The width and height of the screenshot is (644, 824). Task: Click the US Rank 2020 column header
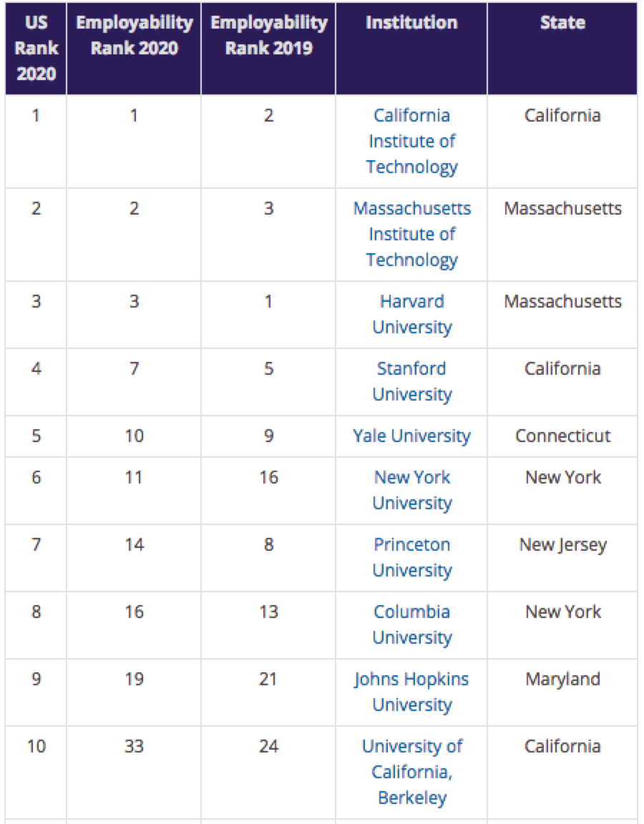point(36,48)
